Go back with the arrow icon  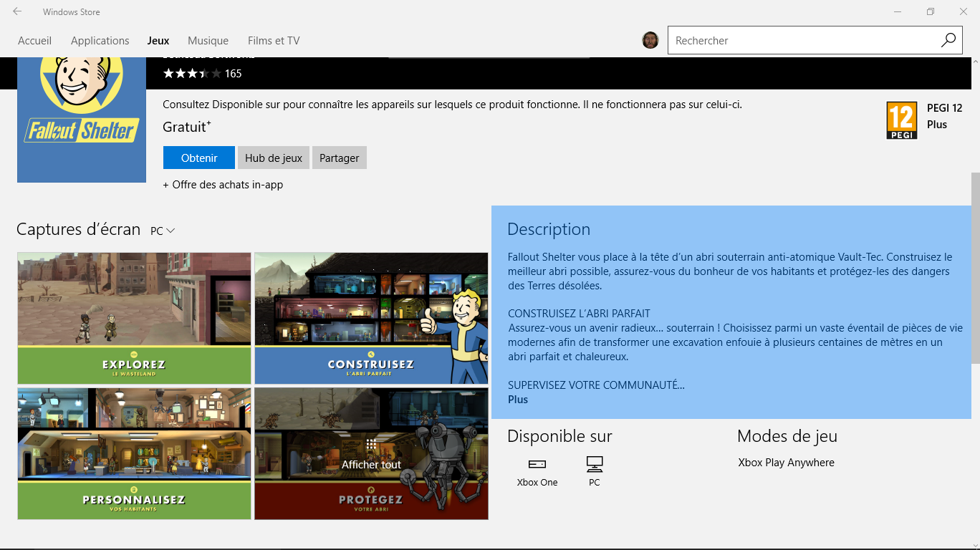click(x=17, y=11)
